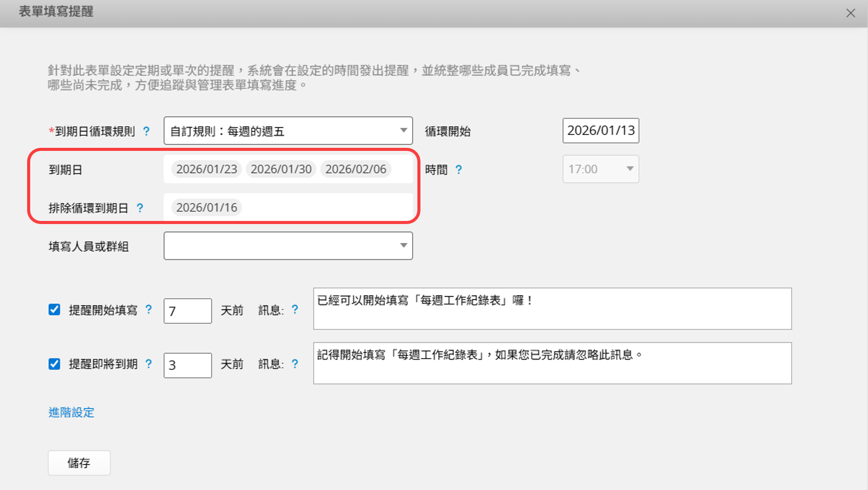The image size is (868, 490).
Task: Click the 3 days-before input field
Action: point(187,365)
